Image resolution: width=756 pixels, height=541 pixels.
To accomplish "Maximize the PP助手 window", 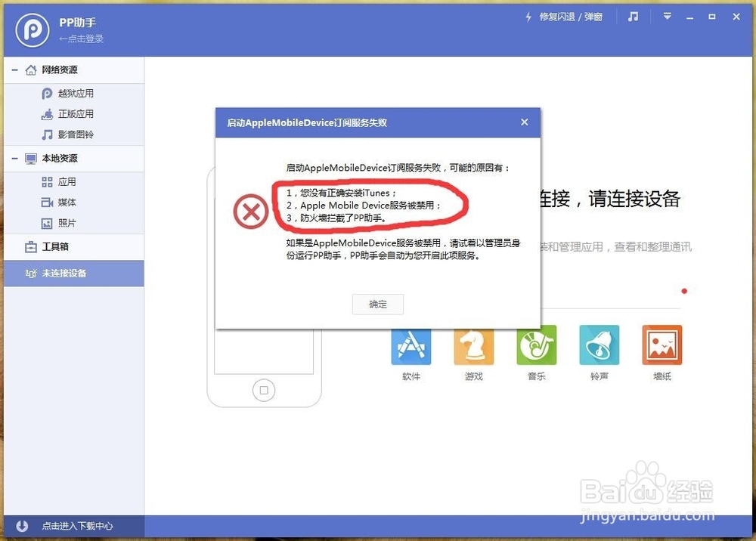I will click(x=712, y=17).
